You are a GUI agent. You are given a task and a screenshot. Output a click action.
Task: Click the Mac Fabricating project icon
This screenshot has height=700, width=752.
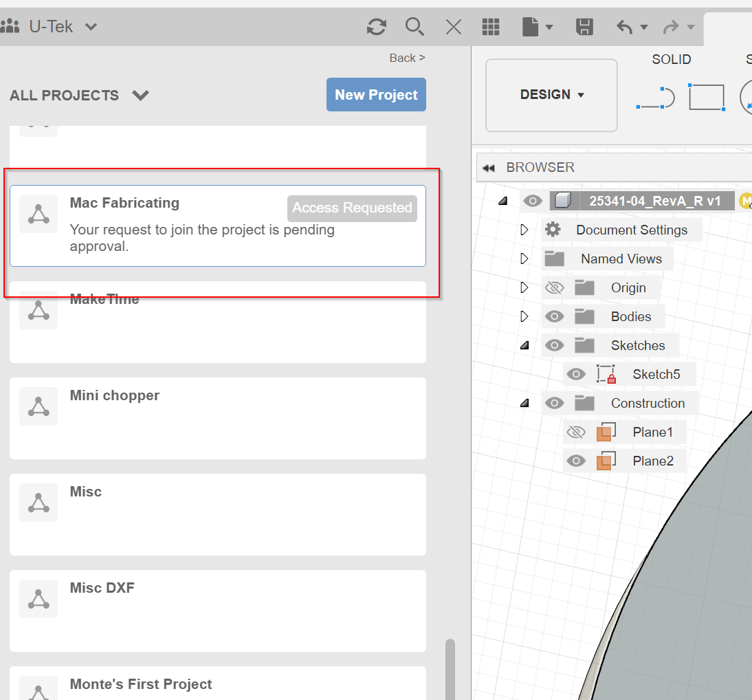pos(38,214)
